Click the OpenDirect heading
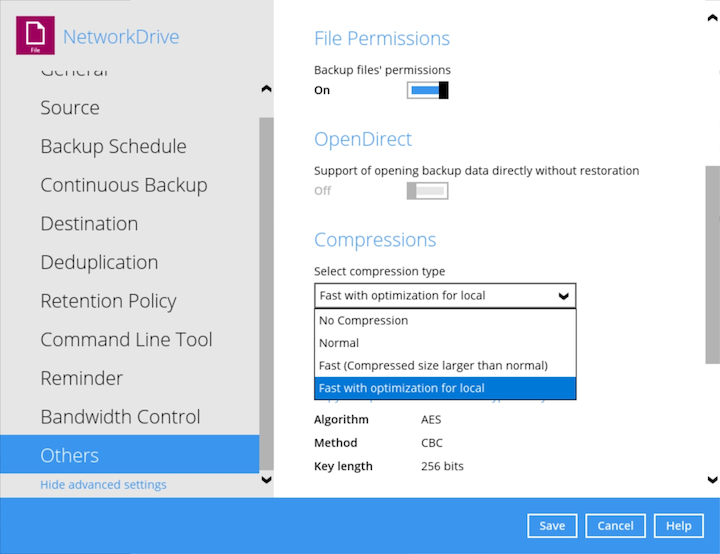The height and width of the screenshot is (554, 720). (x=363, y=139)
